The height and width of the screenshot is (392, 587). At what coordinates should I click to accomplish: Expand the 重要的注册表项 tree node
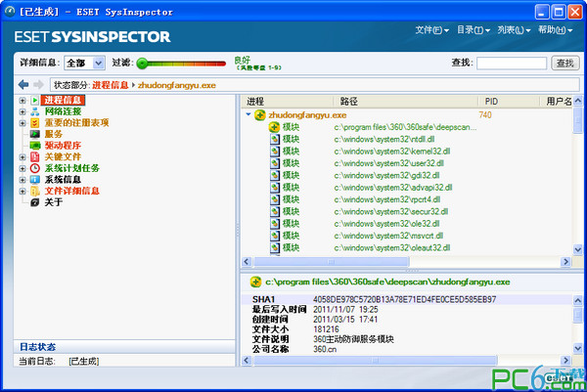tap(23, 123)
